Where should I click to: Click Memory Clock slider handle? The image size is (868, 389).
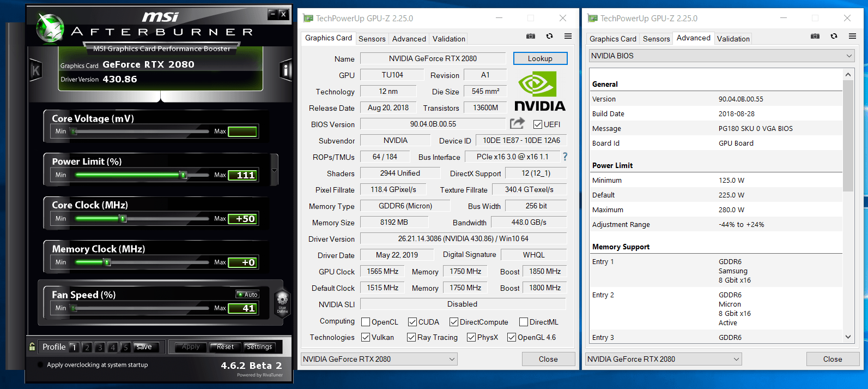[x=107, y=262]
